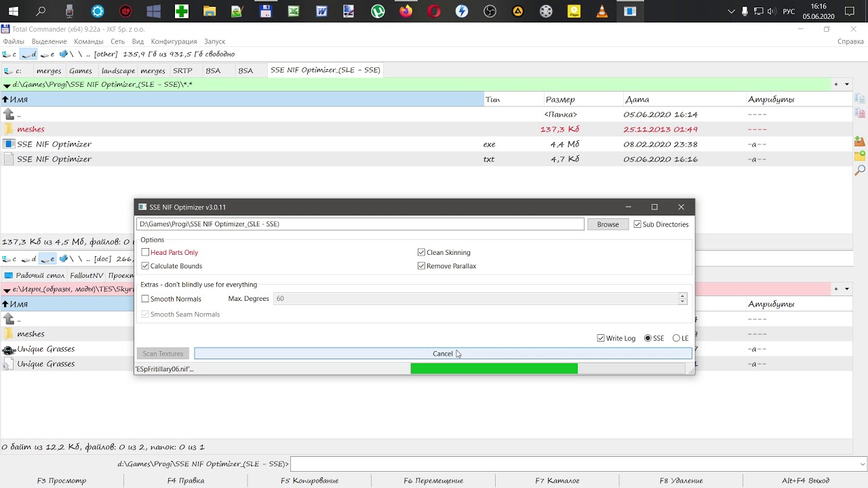The image size is (868, 488).
Task: Click F8 Удаление button
Action: (681, 481)
